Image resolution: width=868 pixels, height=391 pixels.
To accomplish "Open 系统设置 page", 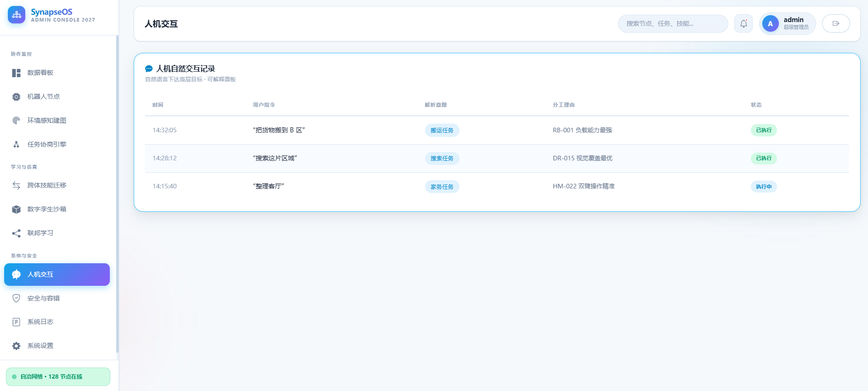I will pos(57,346).
